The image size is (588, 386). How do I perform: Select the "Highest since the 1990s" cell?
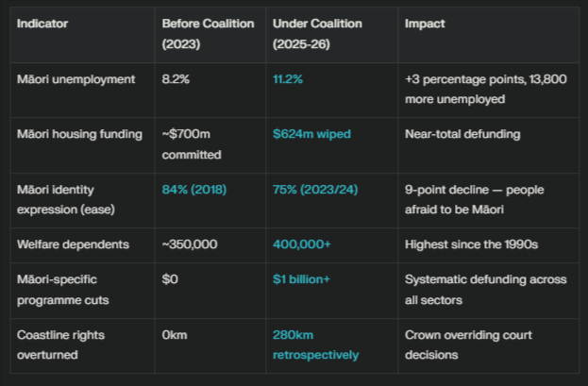point(470,244)
